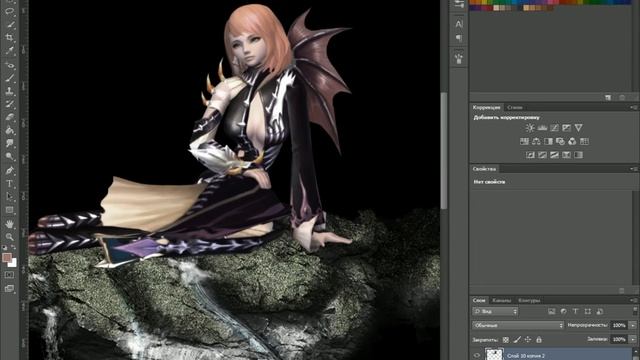Image resolution: width=640 pixels, height=360 pixels.
Task: Select the Path Selection tool
Action: [x=9, y=197]
